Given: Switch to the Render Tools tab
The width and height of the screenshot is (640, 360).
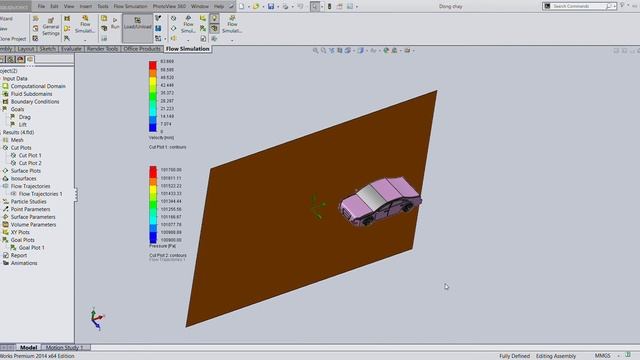Looking at the screenshot, I should click(x=102, y=49).
